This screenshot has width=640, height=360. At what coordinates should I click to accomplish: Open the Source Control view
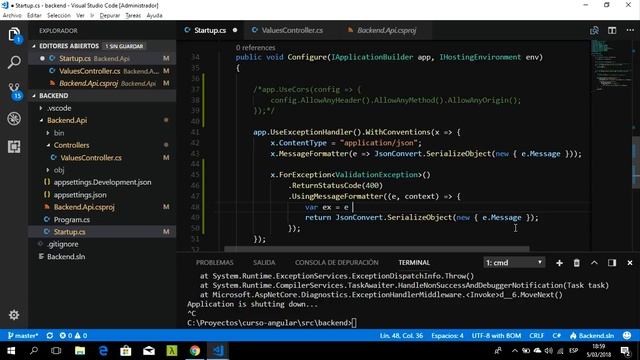click(14, 91)
